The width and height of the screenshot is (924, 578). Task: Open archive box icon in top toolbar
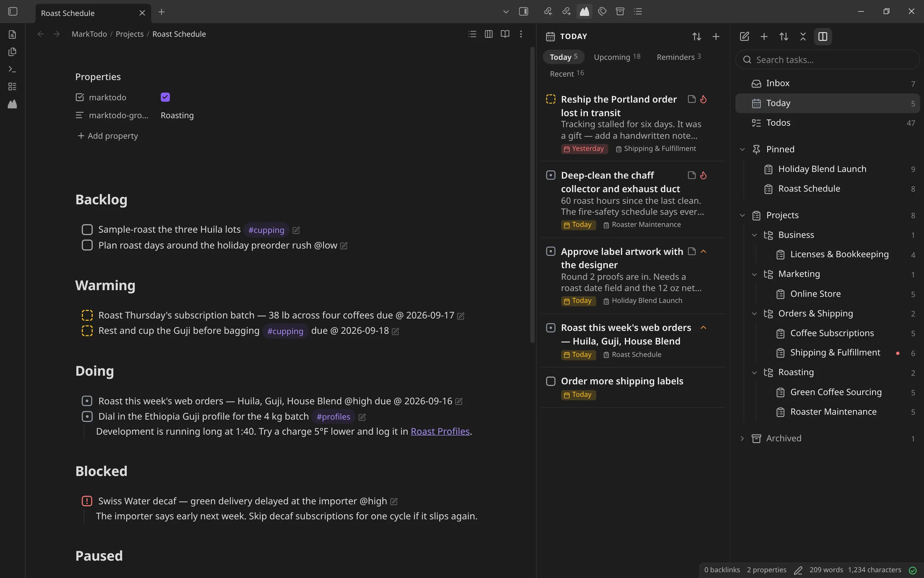pyautogui.click(x=620, y=12)
